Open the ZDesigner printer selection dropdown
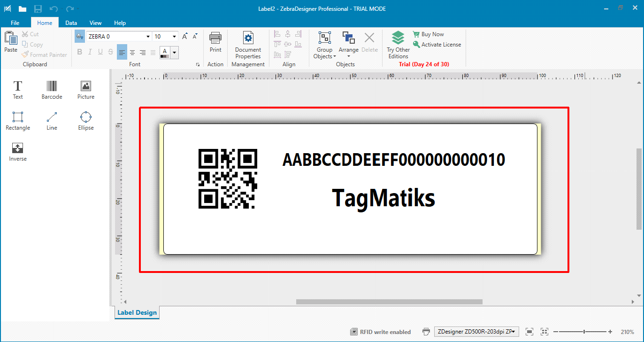The image size is (644, 342). pos(477,332)
